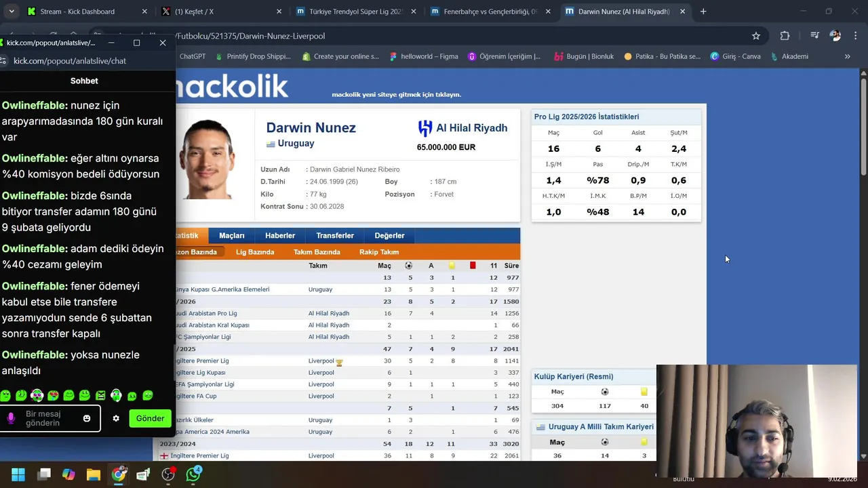Click the Sohbet chat header
The image size is (868, 488).
coord(84,81)
